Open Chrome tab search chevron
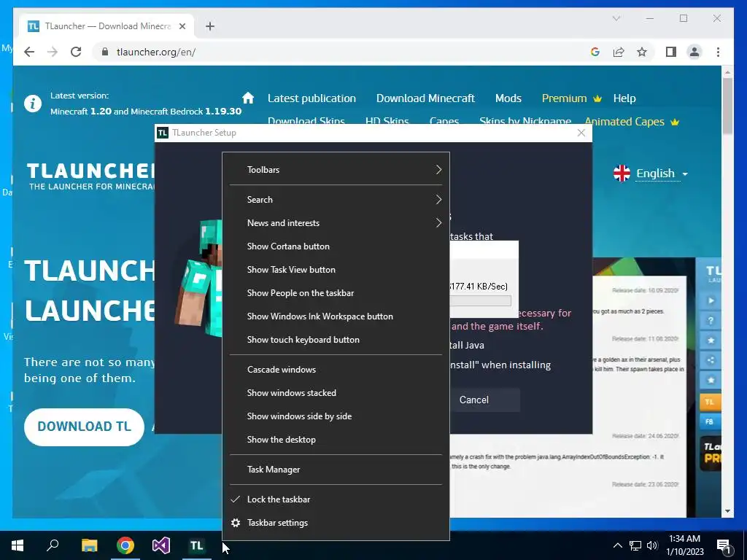Viewport: 747px width, 560px height. click(x=616, y=18)
